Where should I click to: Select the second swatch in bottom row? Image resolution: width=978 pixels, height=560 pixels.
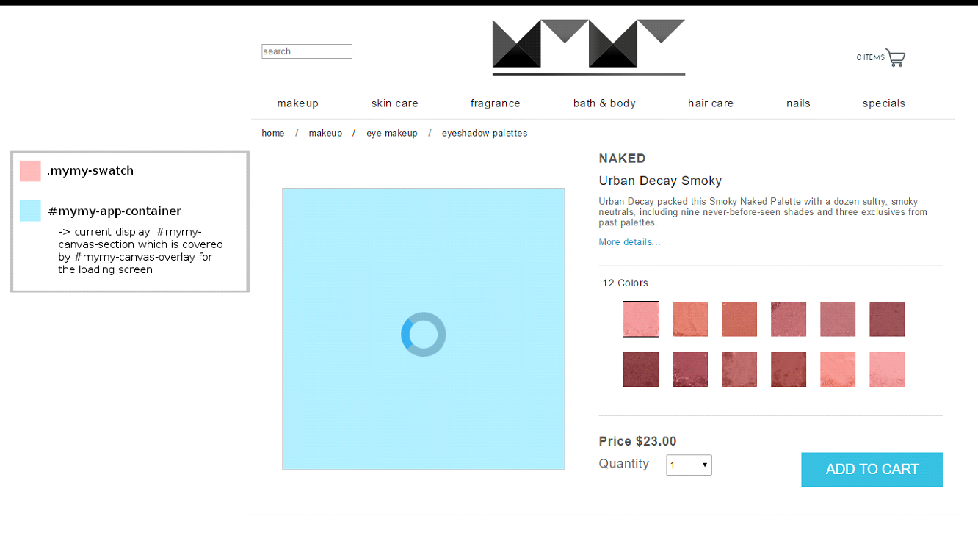coord(690,369)
